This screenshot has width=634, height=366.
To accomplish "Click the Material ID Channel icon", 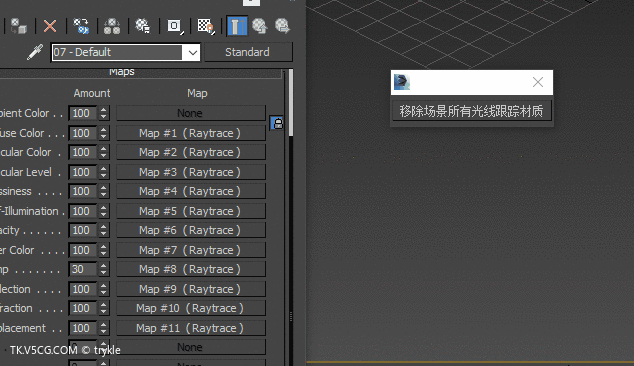I will tap(175, 26).
